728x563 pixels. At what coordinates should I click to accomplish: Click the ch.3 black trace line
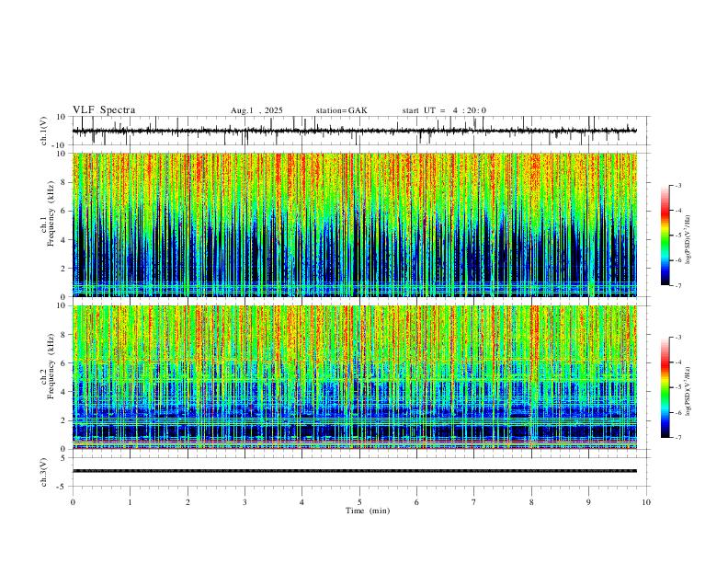[355, 471]
